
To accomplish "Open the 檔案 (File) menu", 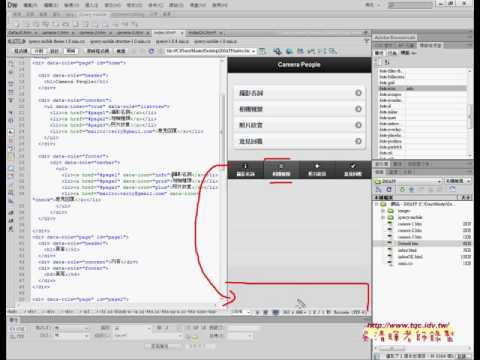I will [31, 5].
